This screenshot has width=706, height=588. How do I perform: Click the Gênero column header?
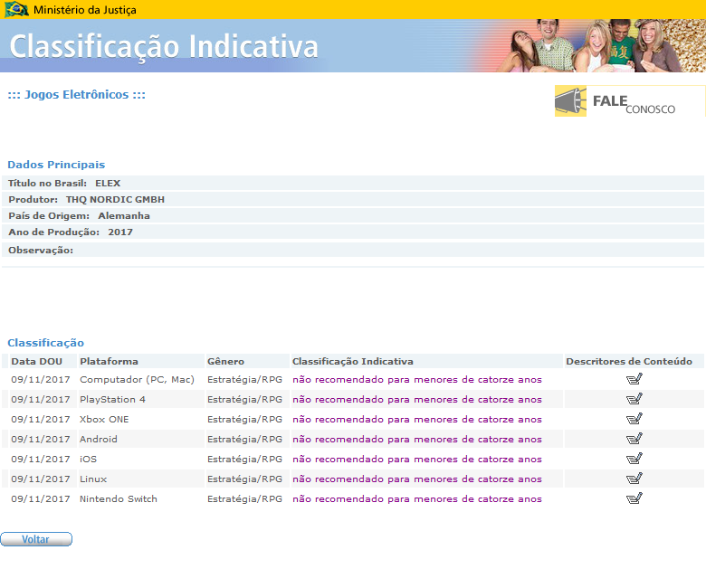point(225,361)
